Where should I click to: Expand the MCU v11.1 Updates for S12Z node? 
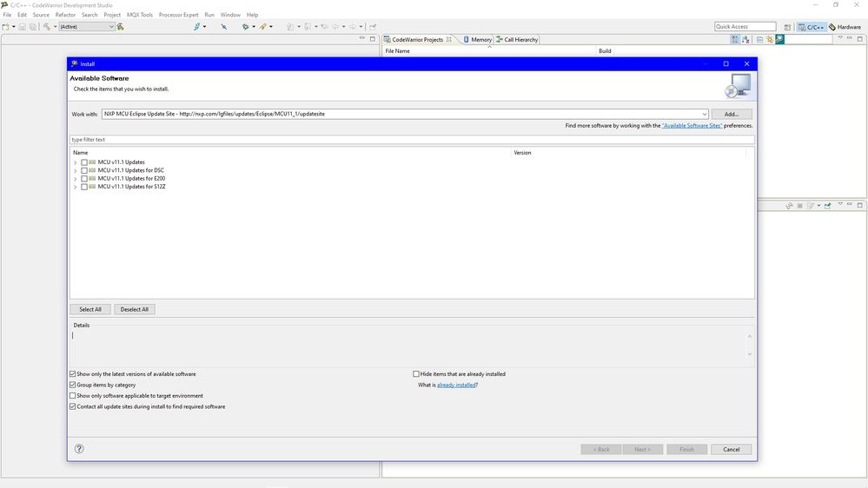pos(76,187)
